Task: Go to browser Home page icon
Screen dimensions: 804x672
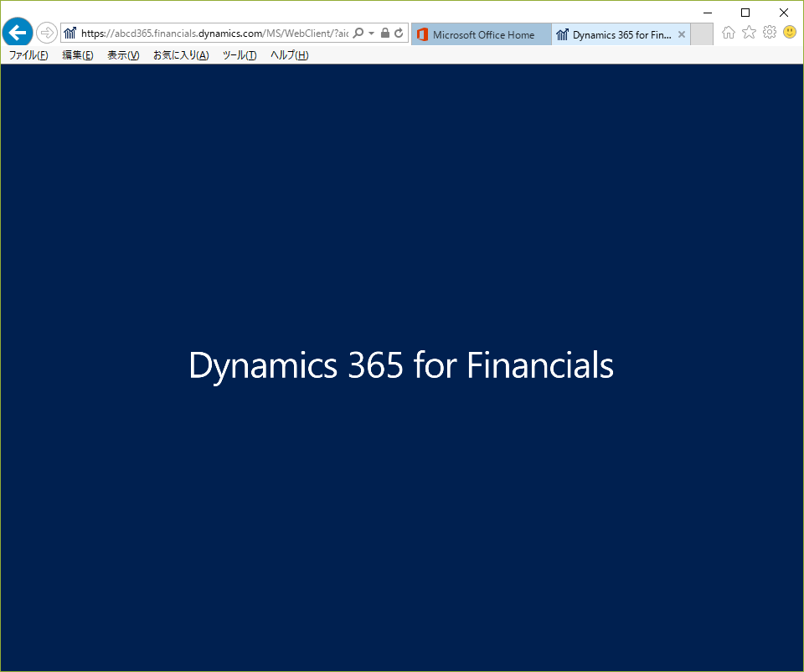Action: pyautogui.click(x=728, y=33)
